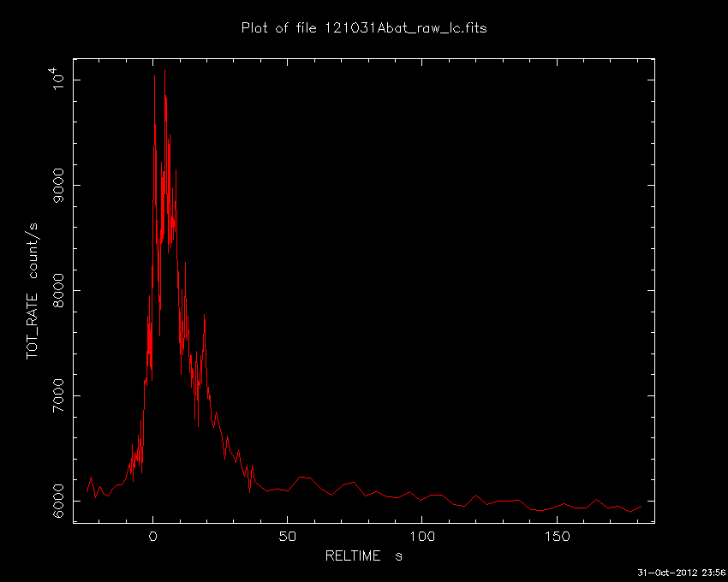
Task: Select the TOT_RATE count/s axis label
Action: click(x=32, y=291)
